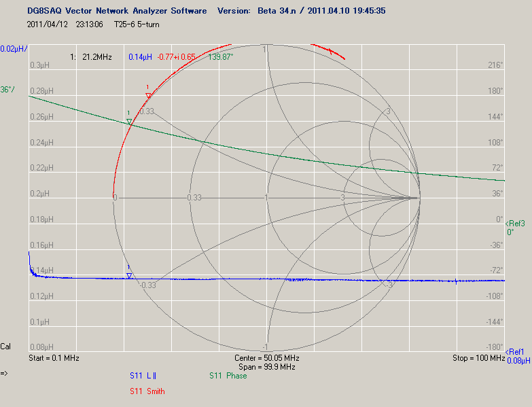Viewport: 532px width, 407px height.
Task: Click the 2011/04/12 date stamp
Action: (47, 24)
